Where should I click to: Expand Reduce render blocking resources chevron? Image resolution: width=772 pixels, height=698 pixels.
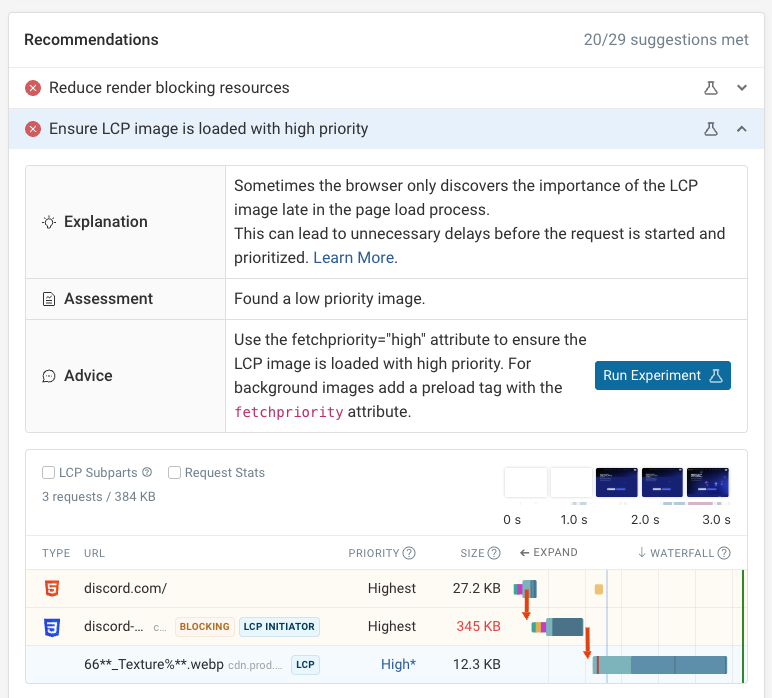[x=741, y=88]
